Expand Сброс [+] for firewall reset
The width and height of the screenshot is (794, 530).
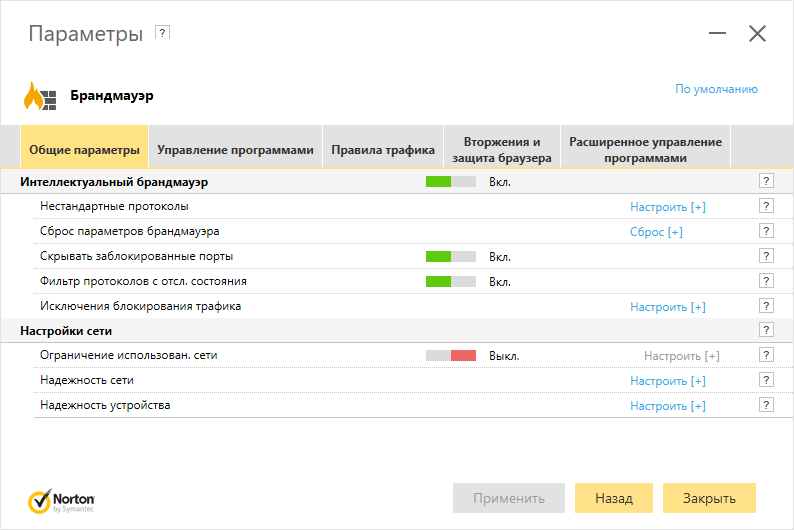pos(656,232)
